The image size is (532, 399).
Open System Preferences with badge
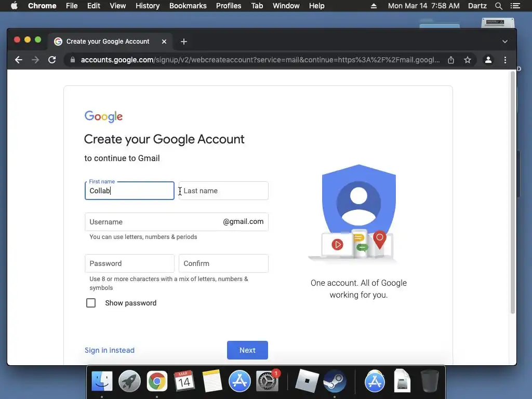[x=268, y=381]
